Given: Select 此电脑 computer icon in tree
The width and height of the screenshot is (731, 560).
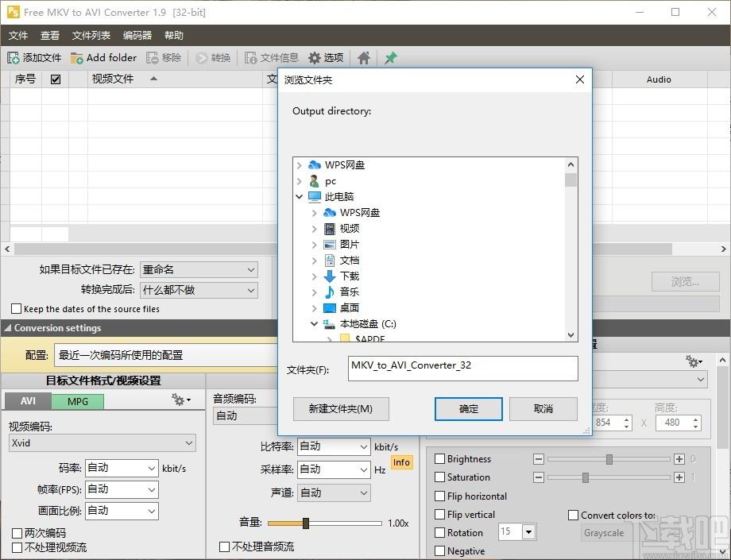Looking at the screenshot, I should (x=315, y=197).
